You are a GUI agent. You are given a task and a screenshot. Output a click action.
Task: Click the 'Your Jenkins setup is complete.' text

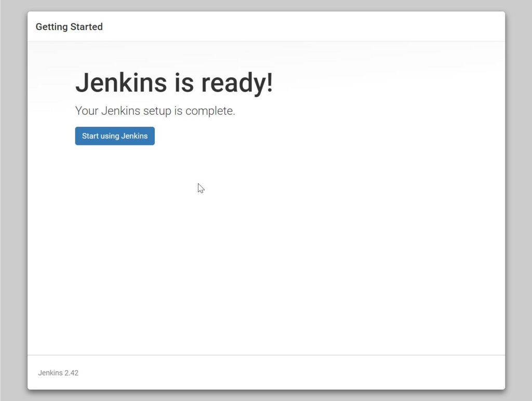coord(155,111)
